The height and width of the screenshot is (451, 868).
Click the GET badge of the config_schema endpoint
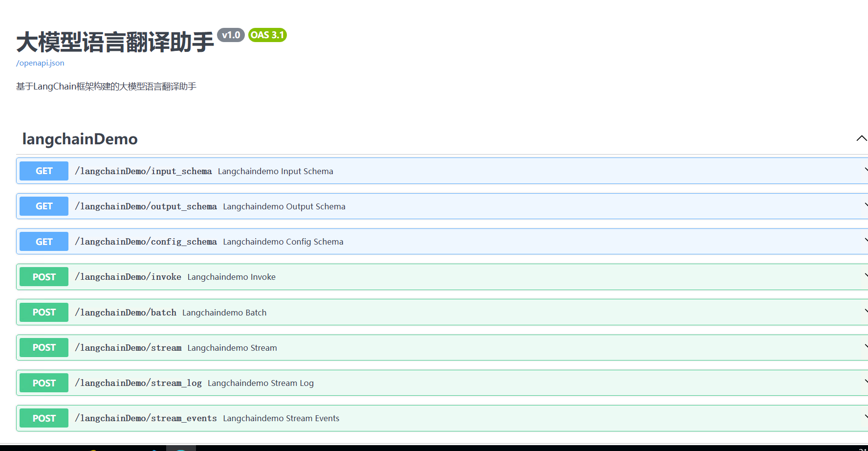coord(44,242)
